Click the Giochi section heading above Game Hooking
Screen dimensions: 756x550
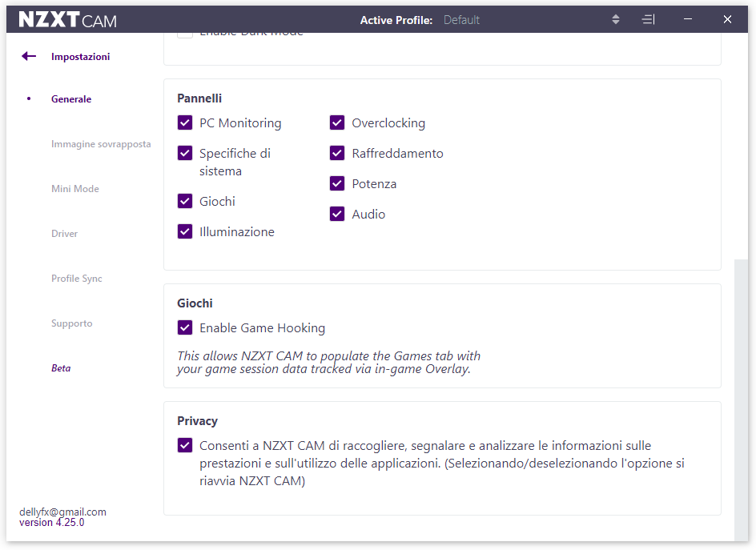195,303
